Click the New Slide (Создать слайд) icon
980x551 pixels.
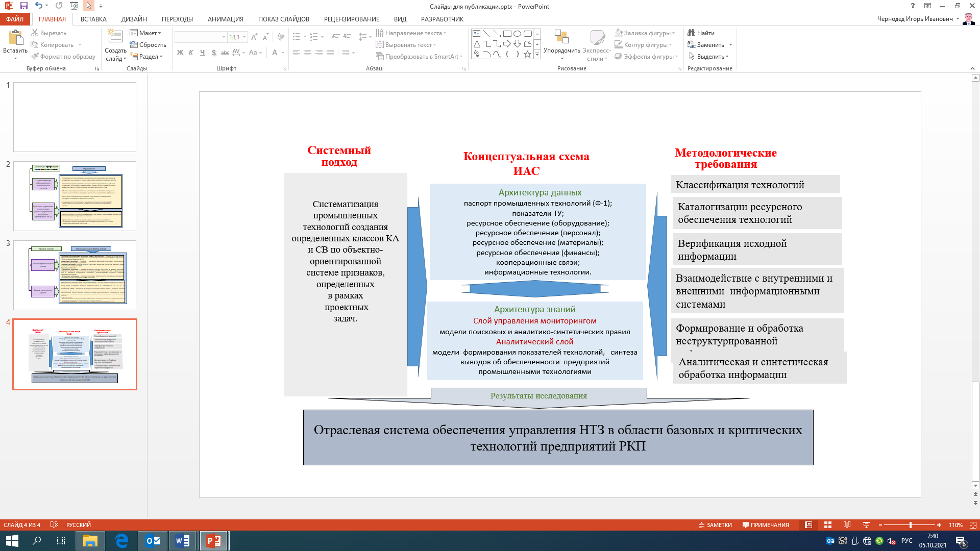pos(115,37)
